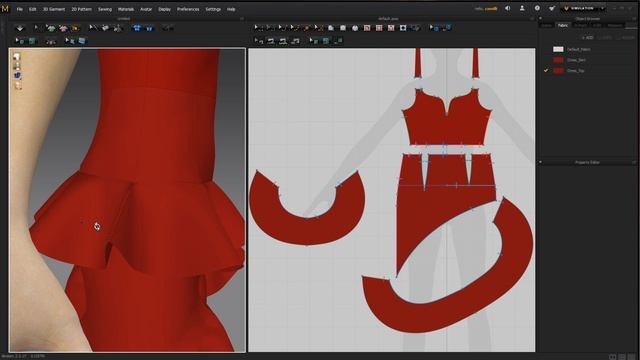
Task: Select Dress_Skirt row label
Action: tap(576, 60)
